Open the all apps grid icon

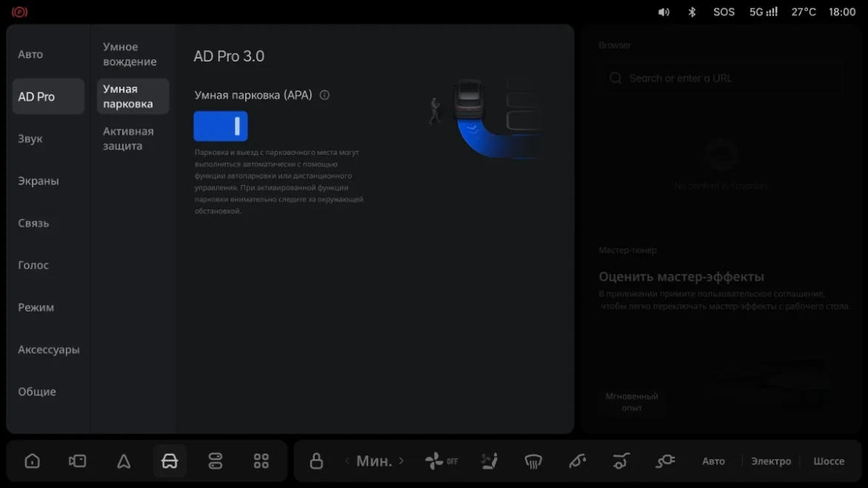[261, 461]
